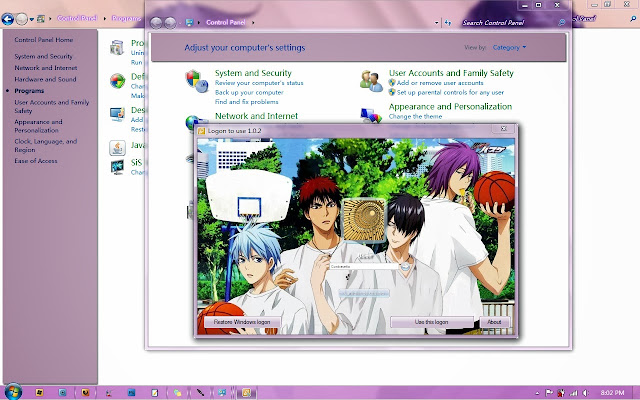The image size is (640, 400).
Task: Click refresh icon beside Control Panel address bar
Action: click(448, 23)
